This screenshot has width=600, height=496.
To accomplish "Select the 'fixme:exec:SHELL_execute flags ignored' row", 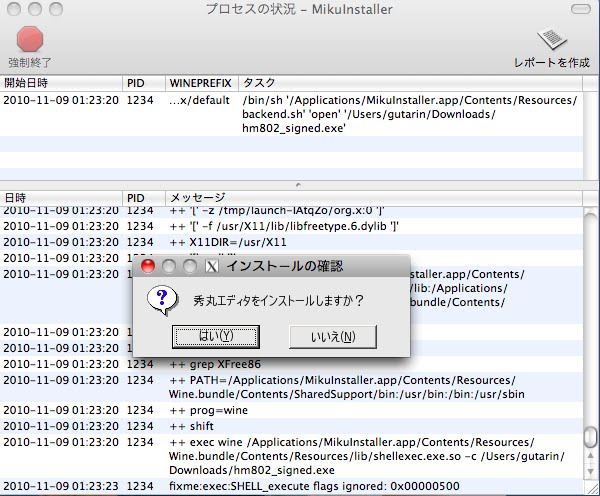I will point(291,486).
